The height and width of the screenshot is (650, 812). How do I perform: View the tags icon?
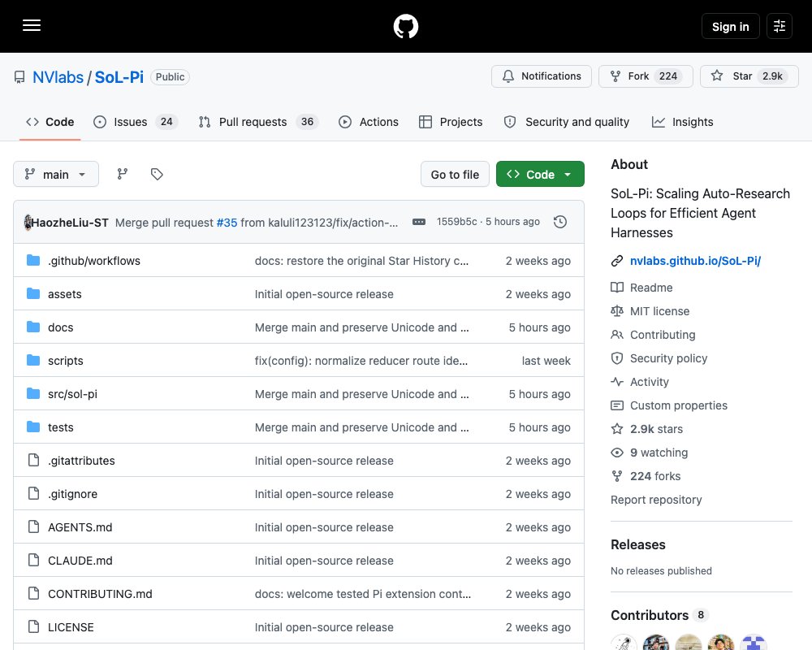click(x=157, y=174)
